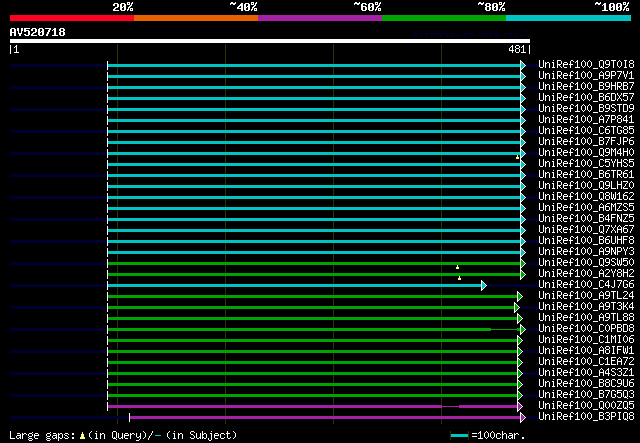Click the purple alignment bar for UniRef100_Q00ZQ5
The width and height of the screenshot is (640, 443).
312,406
